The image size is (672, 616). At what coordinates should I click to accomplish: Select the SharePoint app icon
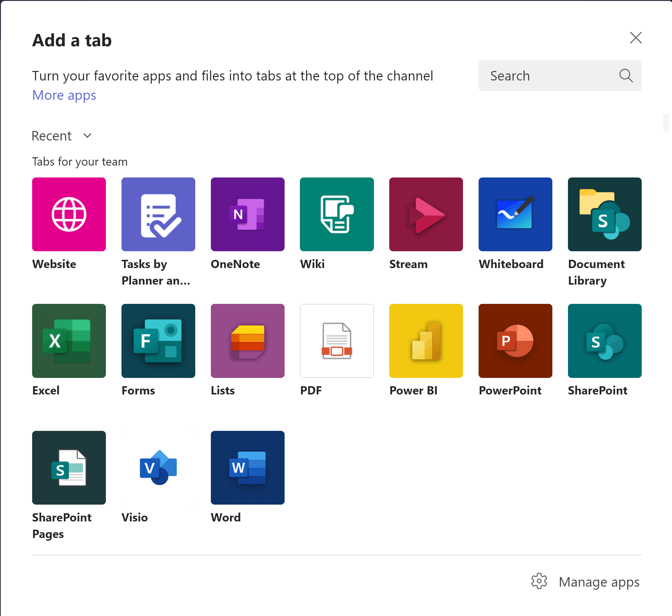click(605, 341)
